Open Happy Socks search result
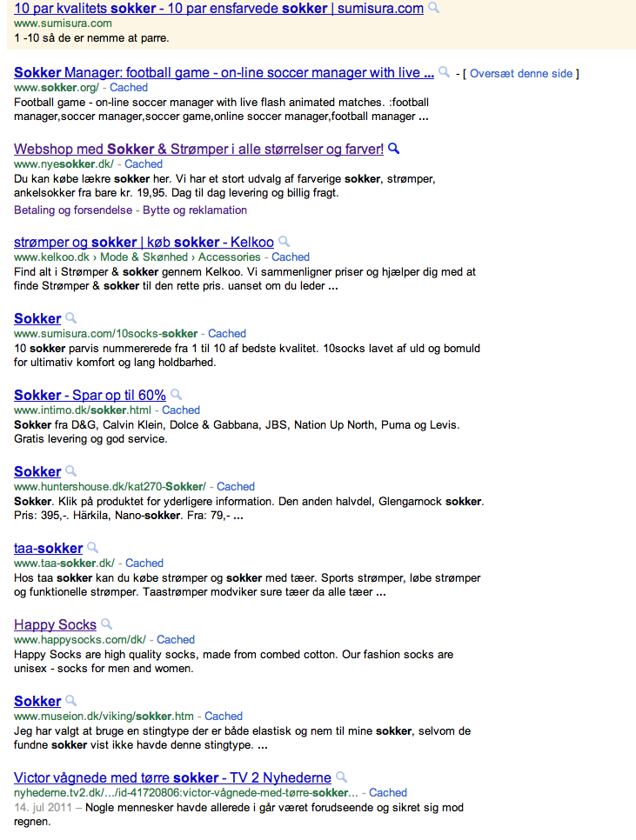Viewport: 636px width, 840px height. point(55,625)
